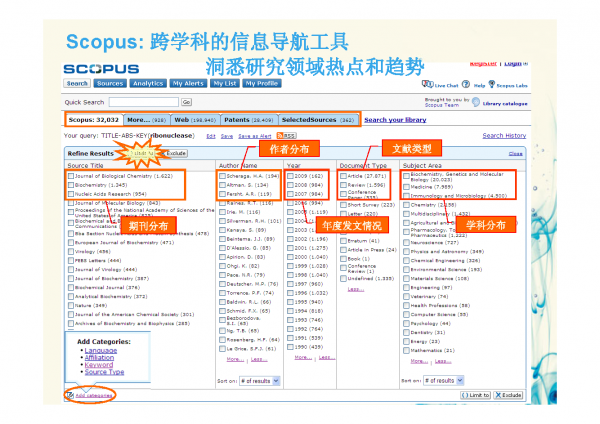Click More... under the Year column
600x424 pixels.
[303, 357]
